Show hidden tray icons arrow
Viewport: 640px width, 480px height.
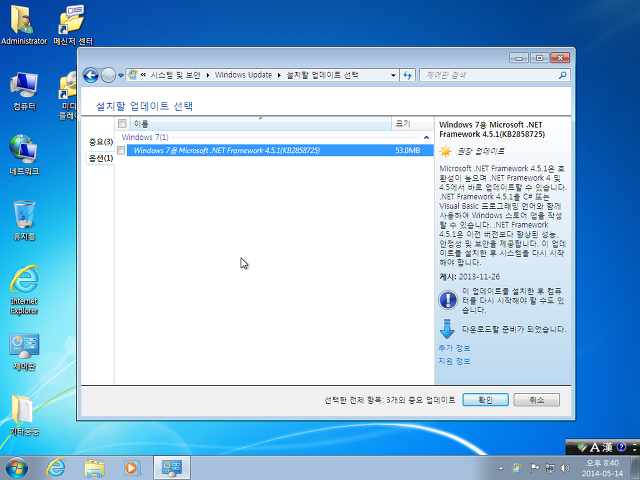point(501,468)
